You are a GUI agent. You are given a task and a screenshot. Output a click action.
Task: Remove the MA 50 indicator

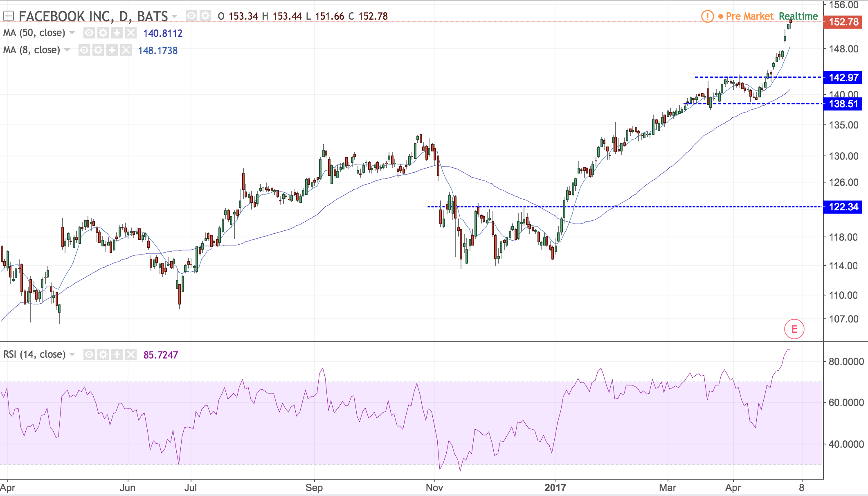(130, 33)
